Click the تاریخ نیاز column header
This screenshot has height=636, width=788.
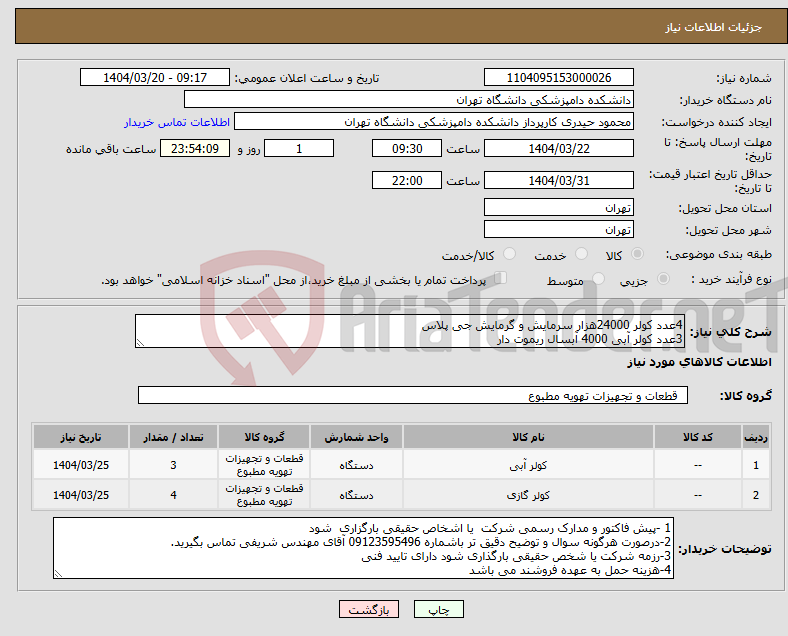[x=81, y=437]
